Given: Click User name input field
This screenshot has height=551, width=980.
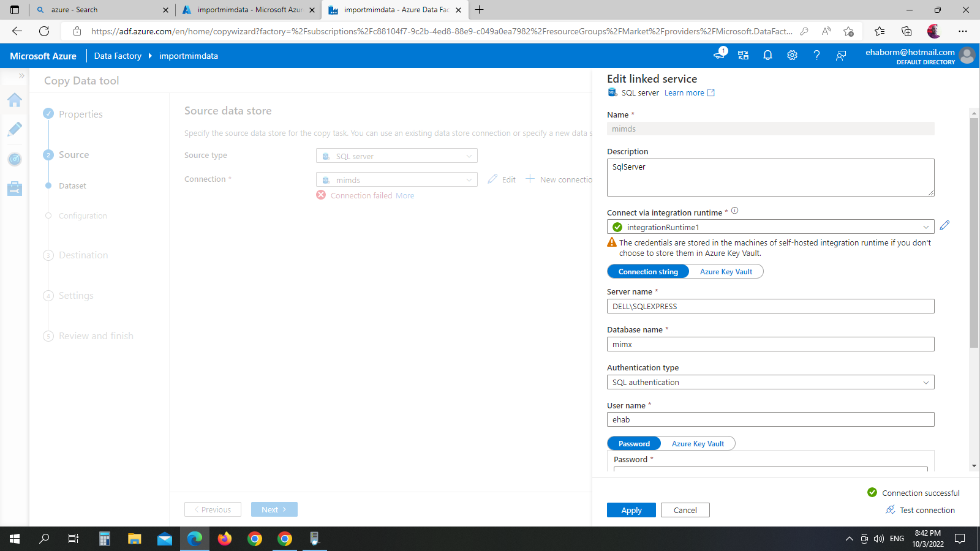Looking at the screenshot, I should [x=771, y=419].
